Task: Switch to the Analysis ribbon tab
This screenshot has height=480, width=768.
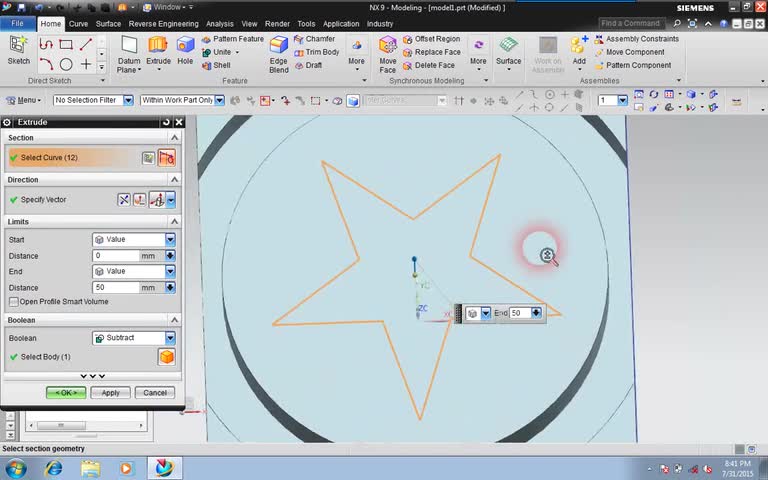Action: click(219, 23)
